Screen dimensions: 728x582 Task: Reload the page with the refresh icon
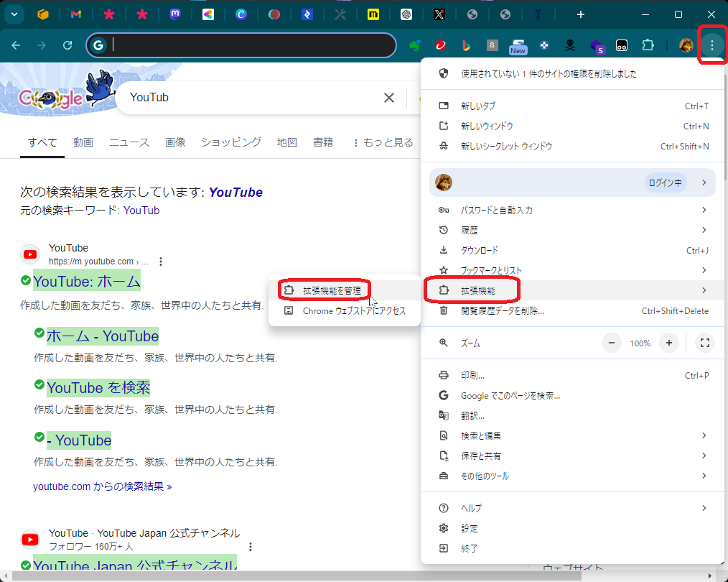click(x=67, y=45)
